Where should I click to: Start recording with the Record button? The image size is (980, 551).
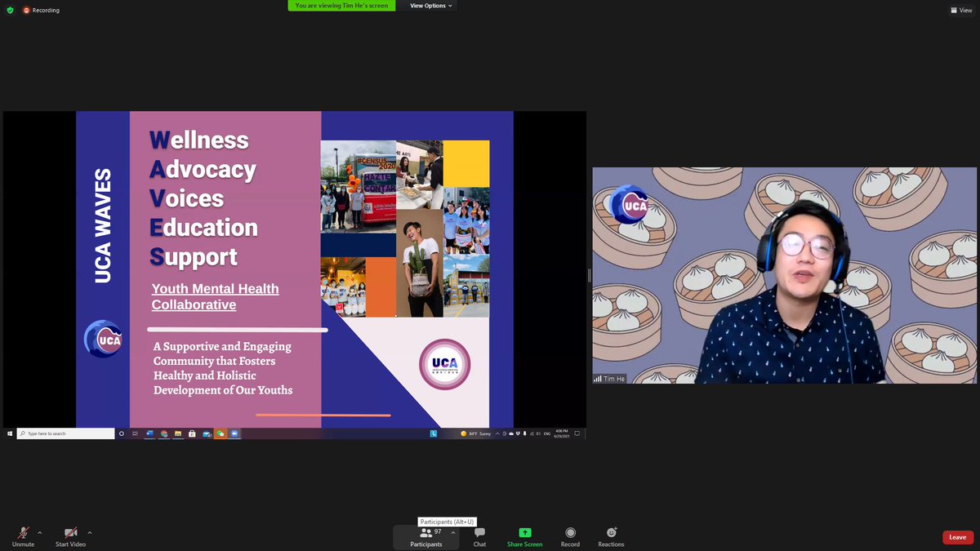coord(570,536)
